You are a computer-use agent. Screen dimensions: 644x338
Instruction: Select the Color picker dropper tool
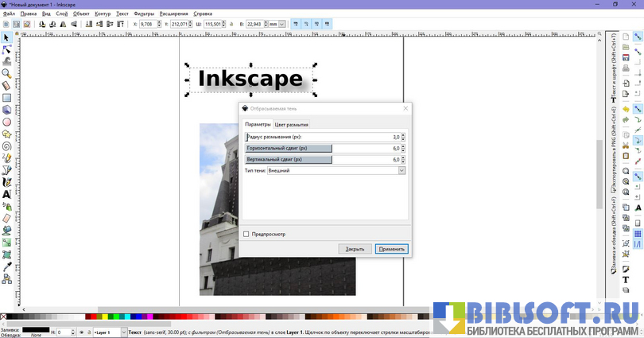6,267
